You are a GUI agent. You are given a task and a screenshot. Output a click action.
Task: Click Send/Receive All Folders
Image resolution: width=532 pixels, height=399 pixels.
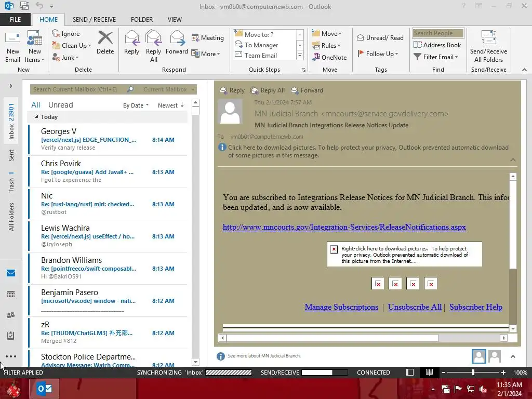pos(488,47)
